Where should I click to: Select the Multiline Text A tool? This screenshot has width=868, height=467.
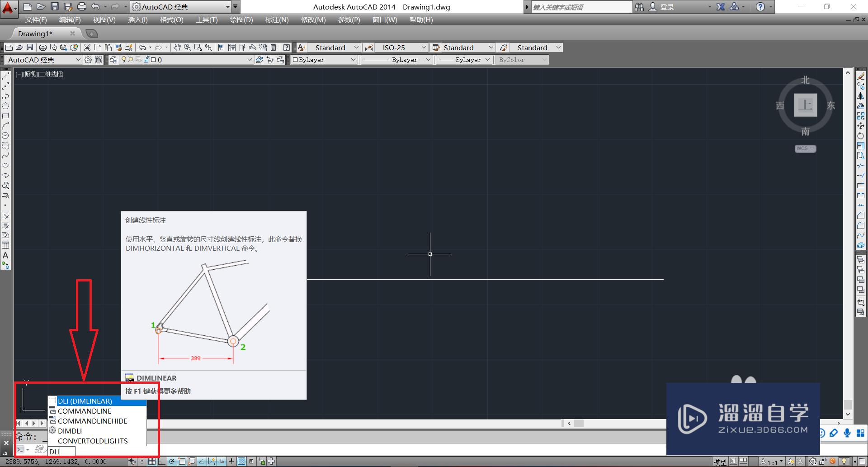click(5, 255)
